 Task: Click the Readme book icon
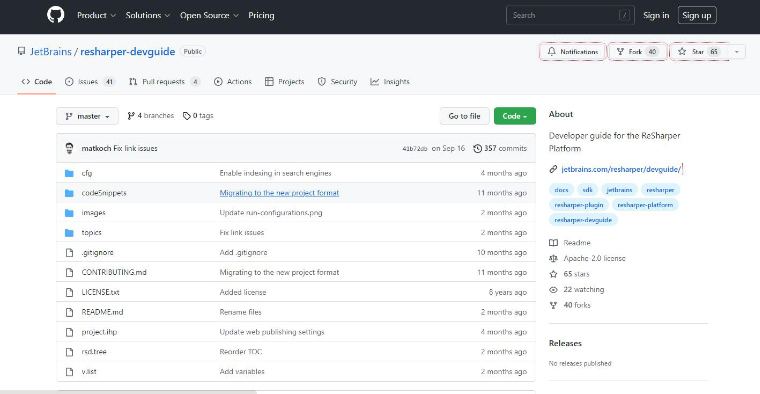(x=553, y=242)
